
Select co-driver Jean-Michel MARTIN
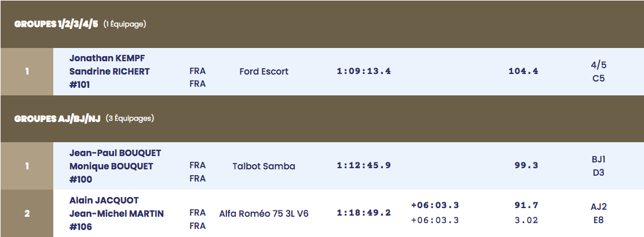[116, 214]
